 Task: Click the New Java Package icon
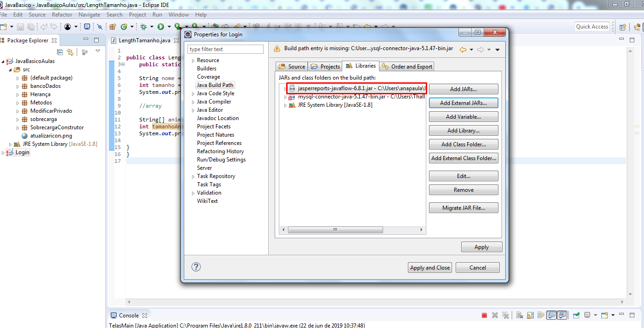pos(113,27)
